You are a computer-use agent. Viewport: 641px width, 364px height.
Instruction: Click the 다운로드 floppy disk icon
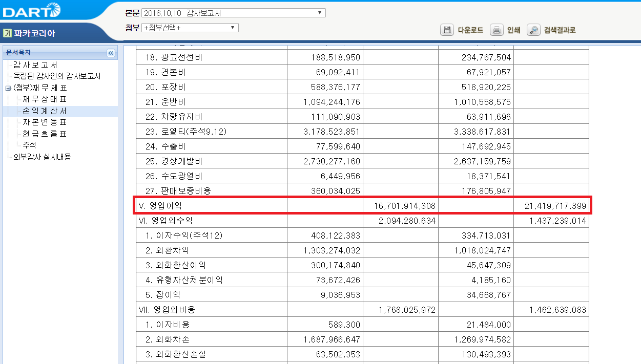coord(447,30)
